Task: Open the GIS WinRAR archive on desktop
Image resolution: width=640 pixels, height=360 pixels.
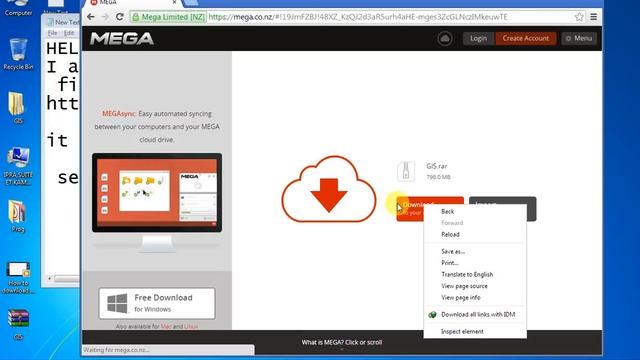Action: [18, 325]
